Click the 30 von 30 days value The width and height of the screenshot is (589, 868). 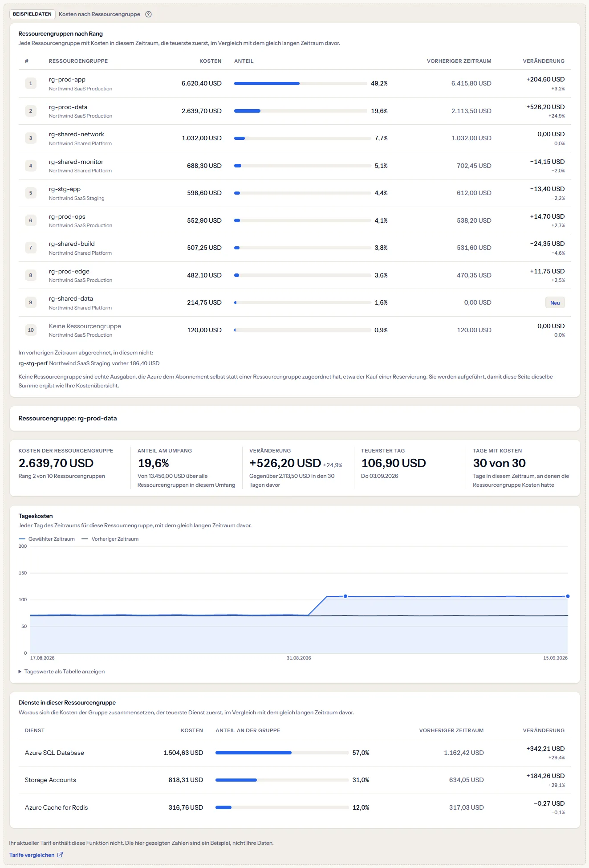coord(499,463)
